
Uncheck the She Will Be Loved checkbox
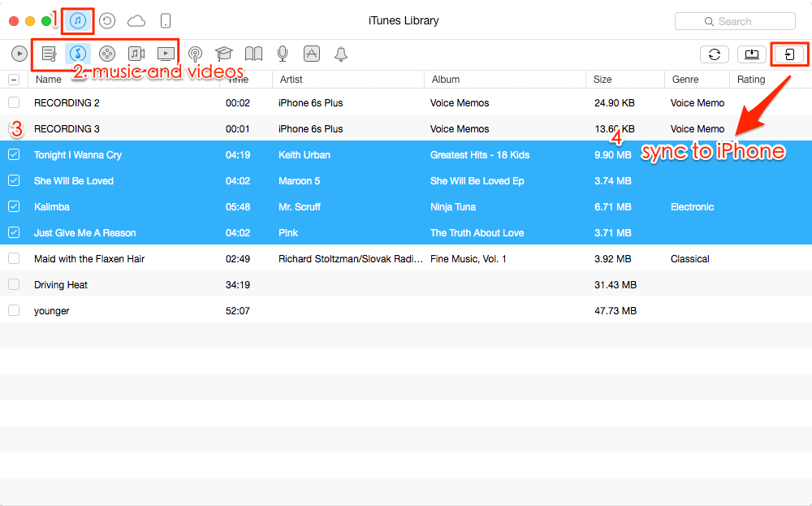pyautogui.click(x=14, y=180)
